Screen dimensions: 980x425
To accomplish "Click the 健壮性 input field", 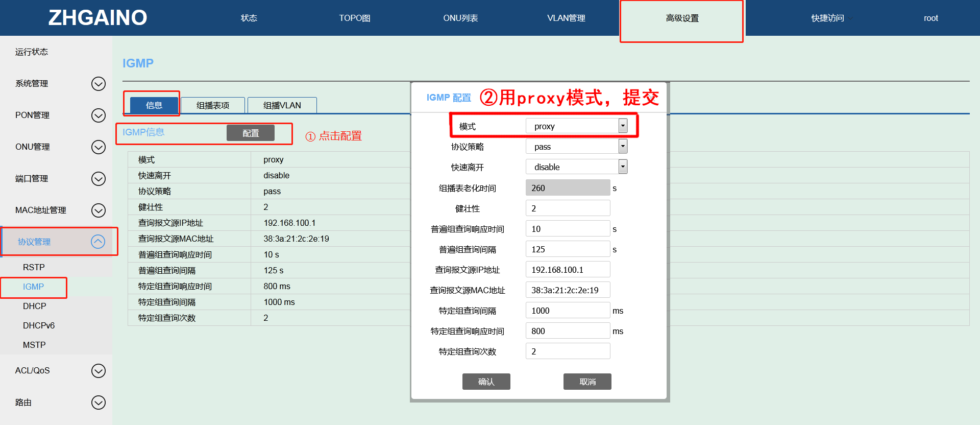I will click(x=568, y=208).
